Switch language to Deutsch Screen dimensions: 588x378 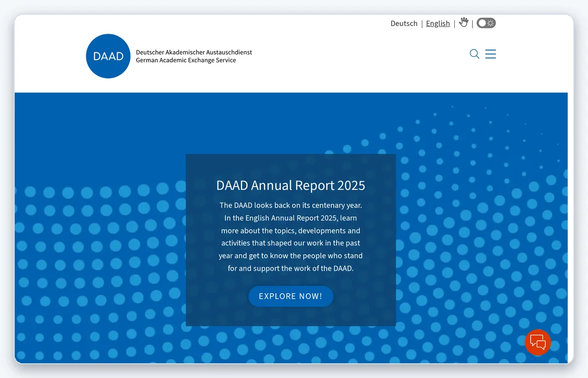tap(404, 24)
